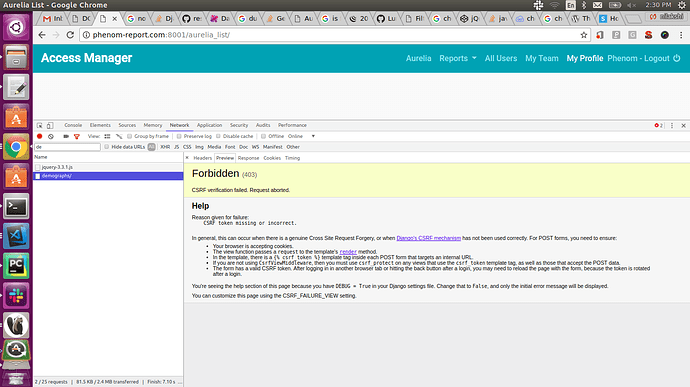
Task: Open the My Profile link
Action: click(585, 58)
